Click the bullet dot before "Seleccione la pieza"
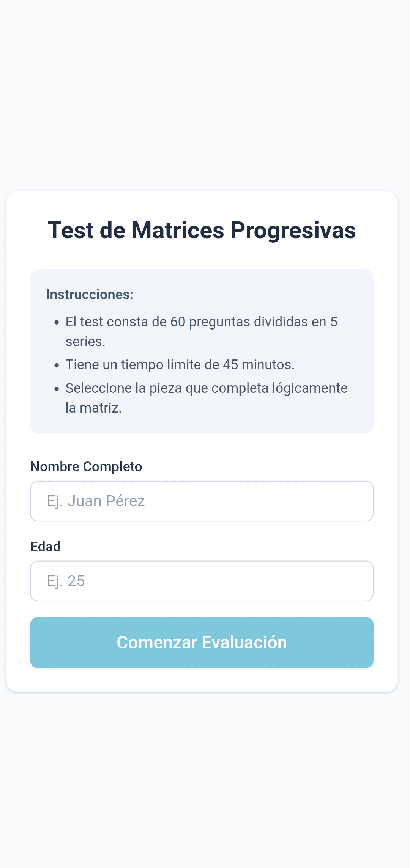The height and width of the screenshot is (868, 410). pyautogui.click(x=57, y=389)
